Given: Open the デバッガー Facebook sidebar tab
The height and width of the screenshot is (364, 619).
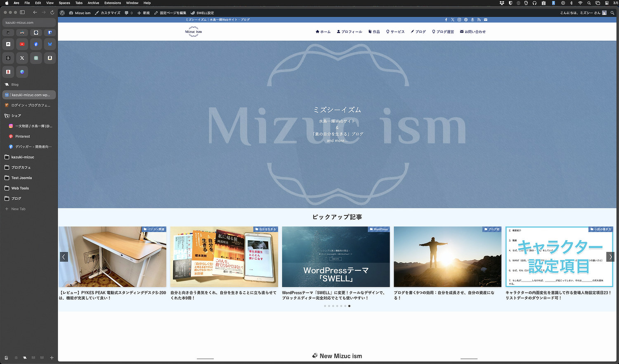Looking at the screenshot, I should 31,147.
